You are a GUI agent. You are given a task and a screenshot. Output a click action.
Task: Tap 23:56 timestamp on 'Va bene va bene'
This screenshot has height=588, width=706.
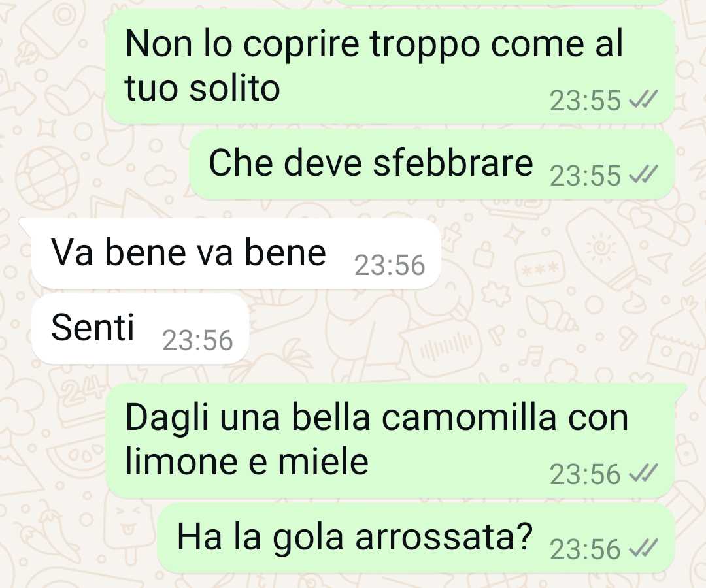(x=390, y=265)
